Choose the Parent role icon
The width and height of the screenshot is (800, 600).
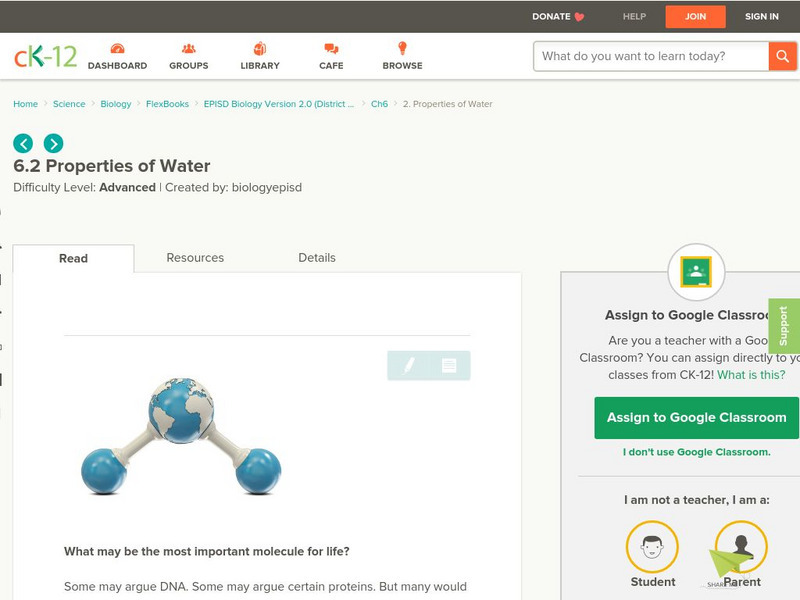pos(742,547)
